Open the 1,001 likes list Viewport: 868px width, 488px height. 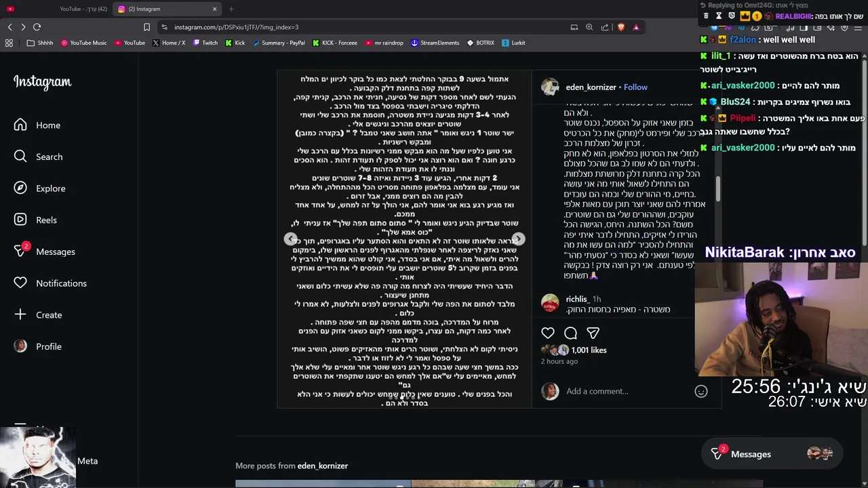point(589,350)
